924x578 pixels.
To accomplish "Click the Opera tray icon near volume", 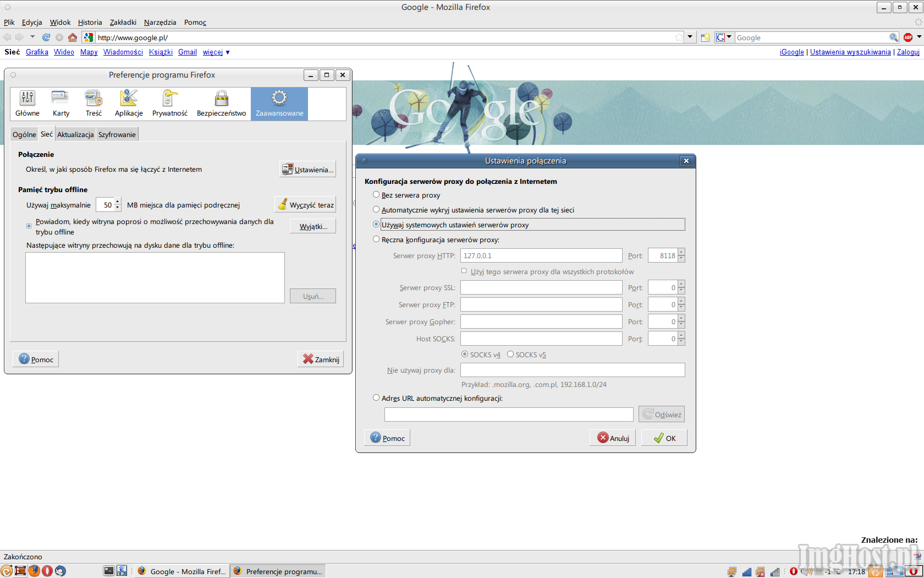I will [x=794, y=571].
